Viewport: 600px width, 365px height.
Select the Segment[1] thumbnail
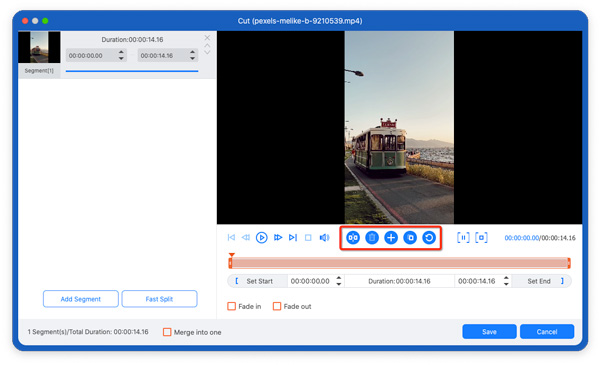pyautogui.click(x=39, y=47)
